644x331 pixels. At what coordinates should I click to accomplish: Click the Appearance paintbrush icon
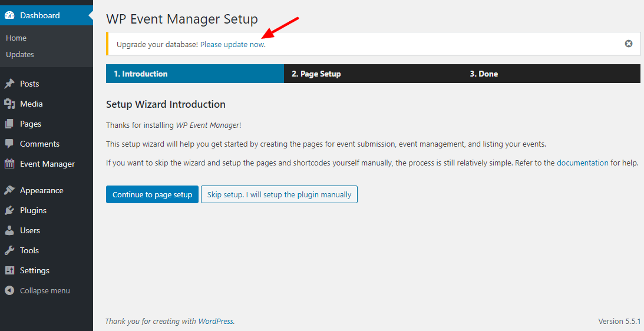pyautogui.click(x=9, y=191)
